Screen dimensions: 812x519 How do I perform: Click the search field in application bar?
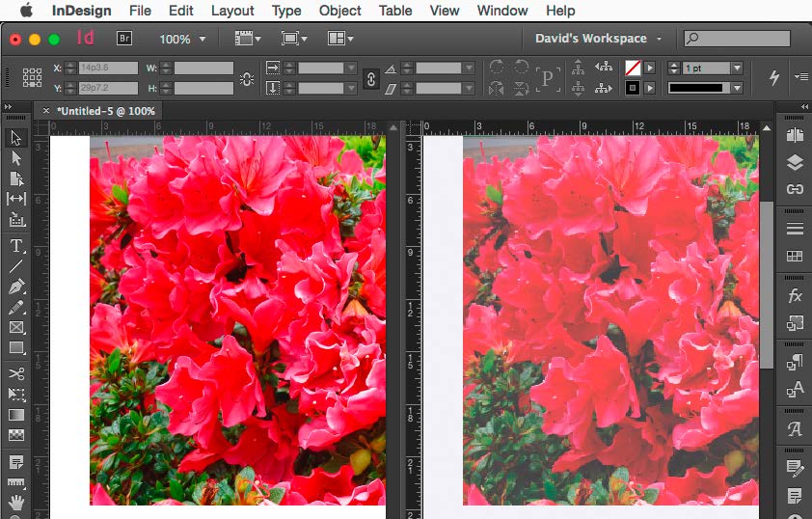tap(737, 39)
